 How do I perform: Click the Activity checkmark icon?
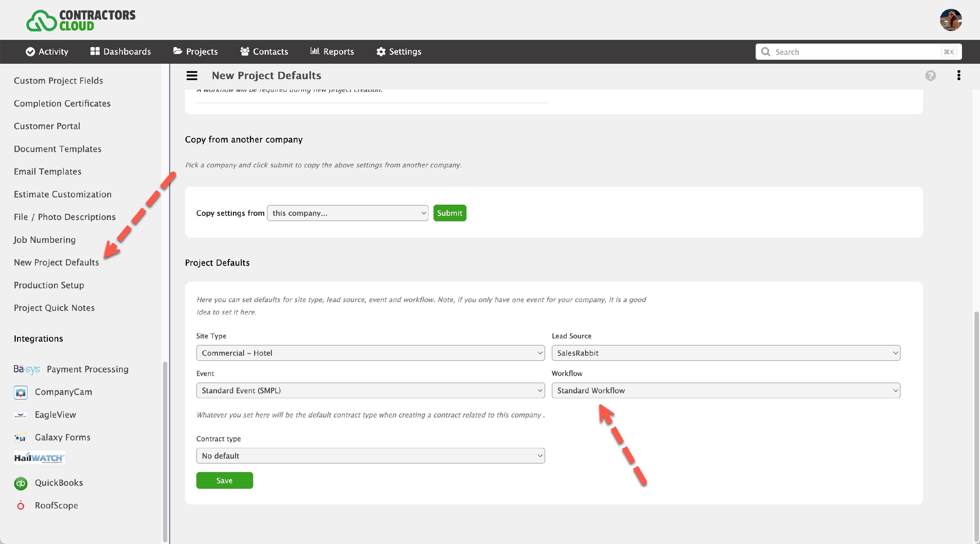30,52
